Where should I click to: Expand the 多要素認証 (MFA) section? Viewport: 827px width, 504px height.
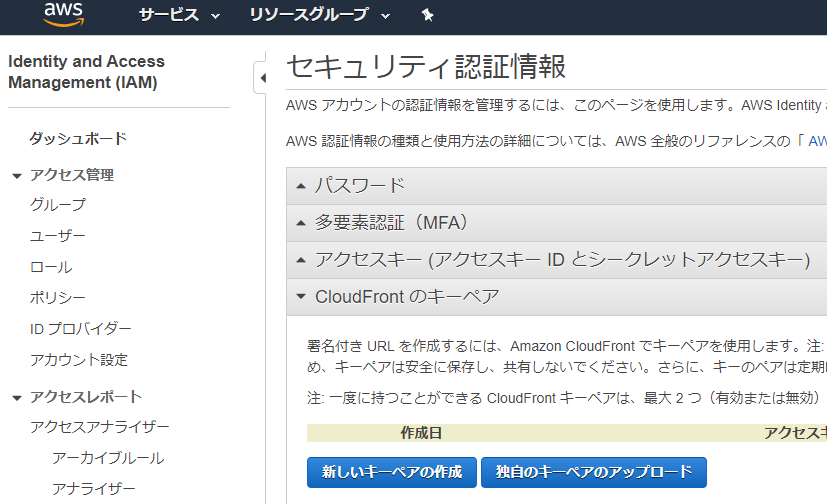[556, 223]
